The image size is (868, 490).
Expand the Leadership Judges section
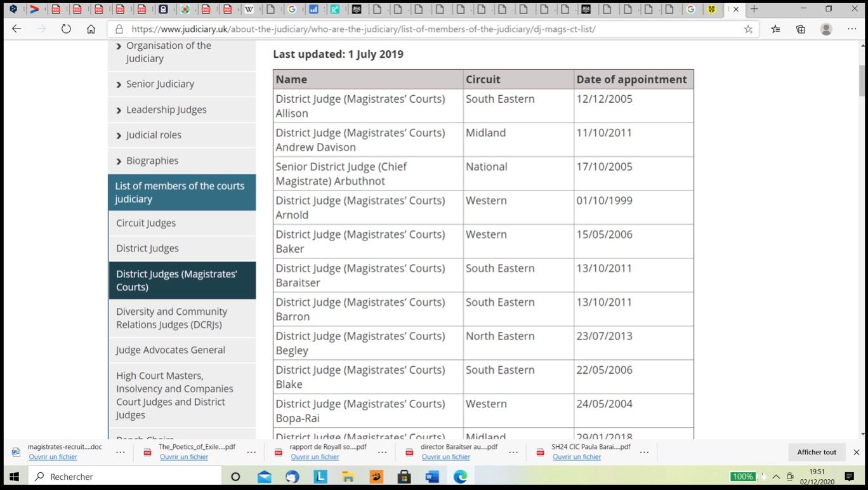coord(182,109)
